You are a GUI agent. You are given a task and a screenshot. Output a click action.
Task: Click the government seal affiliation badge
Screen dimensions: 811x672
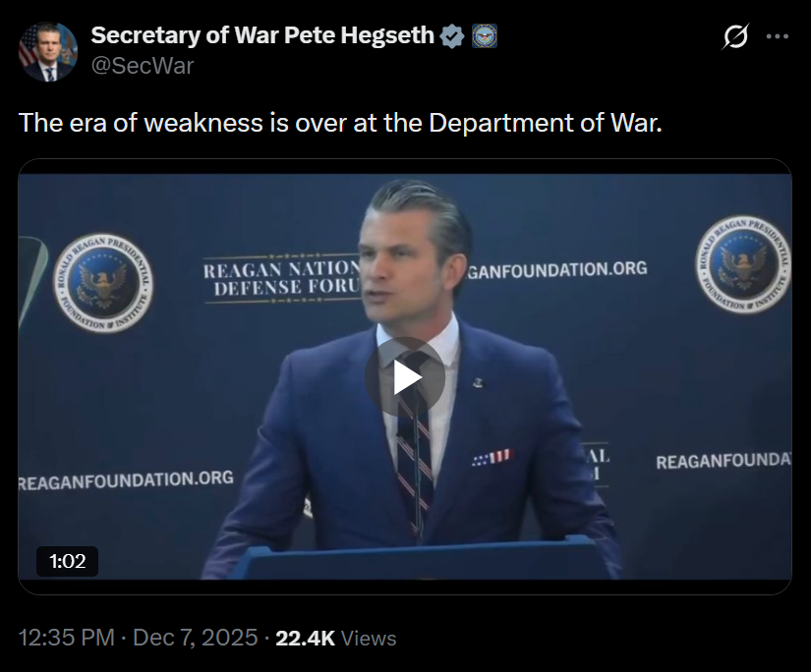pyautogui.click(x=485, y=36)
